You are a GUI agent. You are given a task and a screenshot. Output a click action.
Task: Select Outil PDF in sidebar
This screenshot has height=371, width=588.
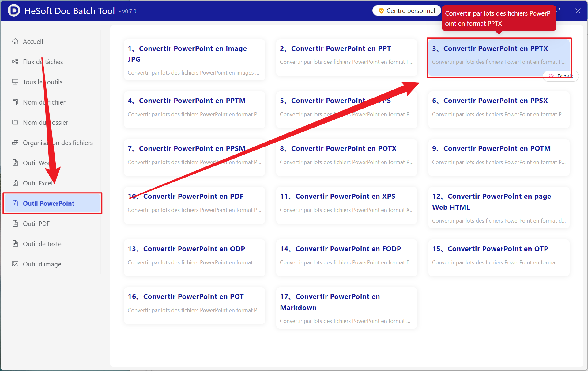[52, 224]
